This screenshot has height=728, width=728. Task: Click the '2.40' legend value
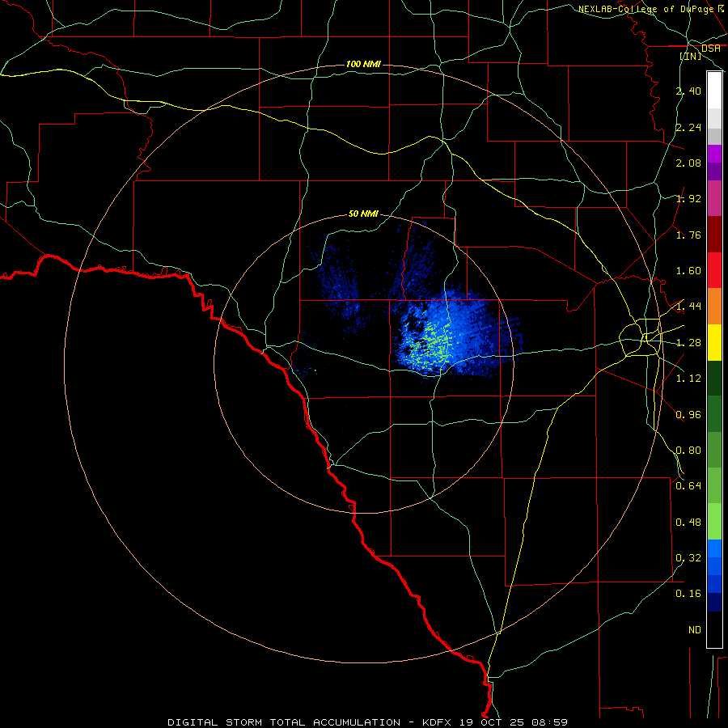click(688, 91)
